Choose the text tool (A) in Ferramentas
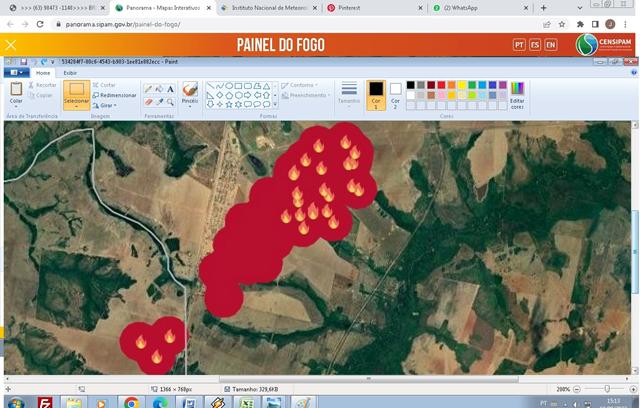 point(171,89)
